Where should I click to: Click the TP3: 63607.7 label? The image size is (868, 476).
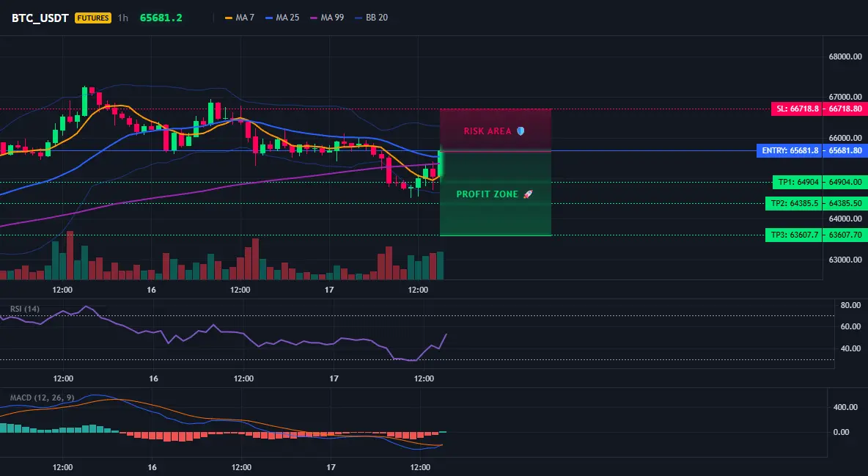pos(794,235)
